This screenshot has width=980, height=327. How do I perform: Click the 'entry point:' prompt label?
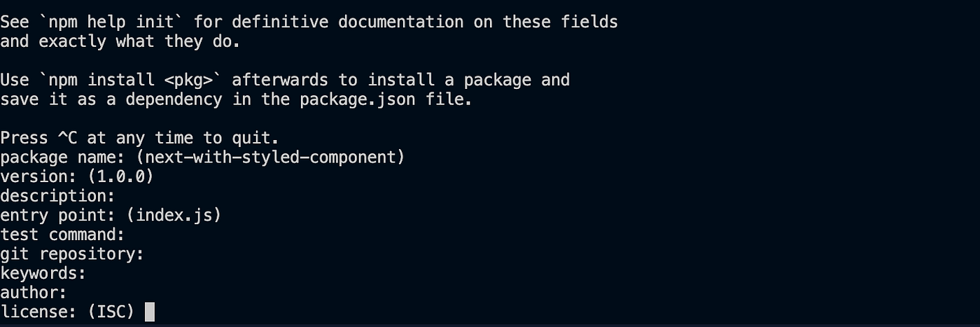pyautogui.click(x=57, y=215)
